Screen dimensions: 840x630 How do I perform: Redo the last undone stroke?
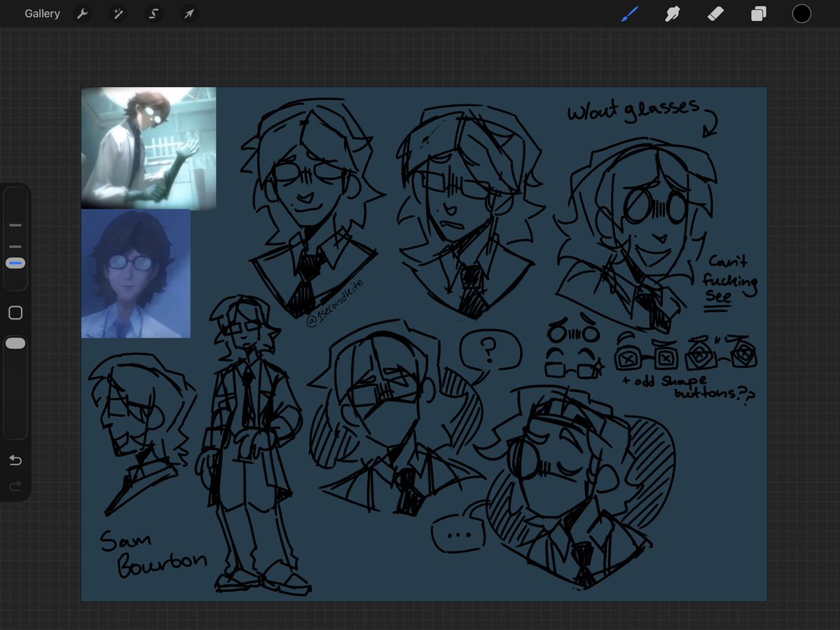pos(15,486)
